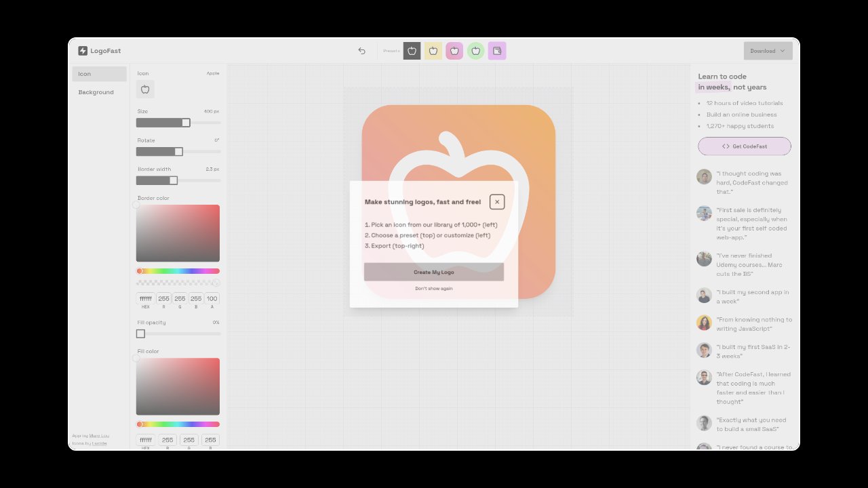
Task: Open the Lucide icons link
Action: point(100,443)
